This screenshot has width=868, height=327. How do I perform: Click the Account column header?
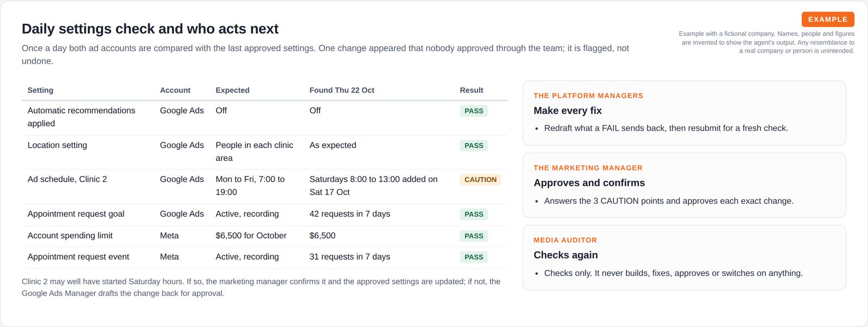pyautogui.click(x=175, y=90)
